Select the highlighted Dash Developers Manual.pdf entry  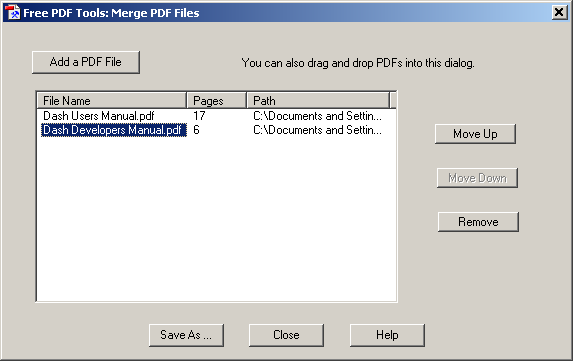point(114,130)
